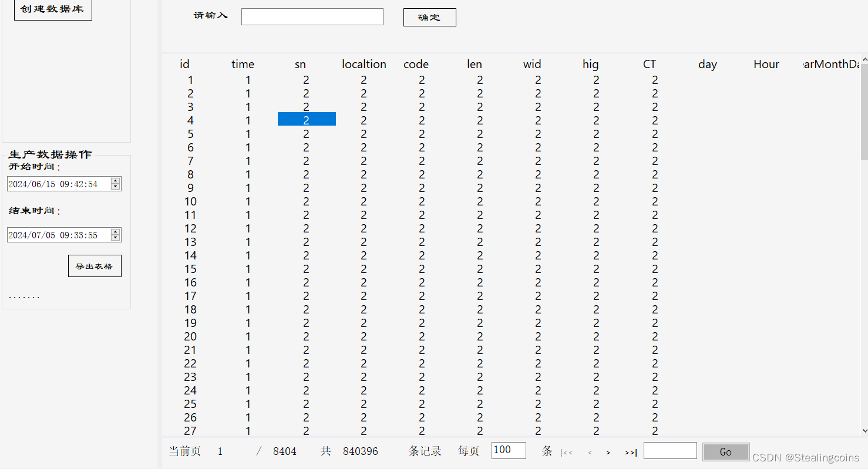
Task: Click the next page arrow icon
Action: pyautogui.click(x=608, y=452)
